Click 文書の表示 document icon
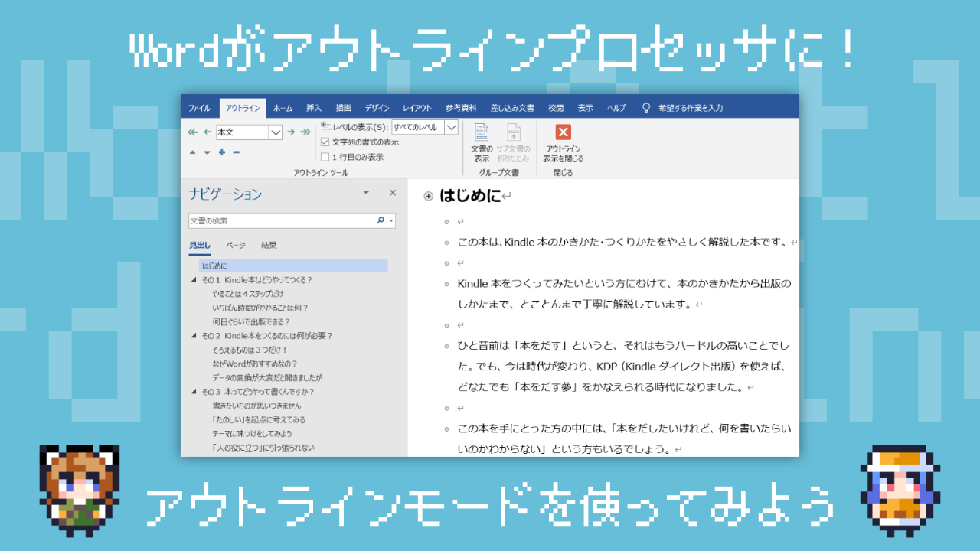Image resolution: width=980 pixels, height=551 pixels. click(x=482, y=132)
